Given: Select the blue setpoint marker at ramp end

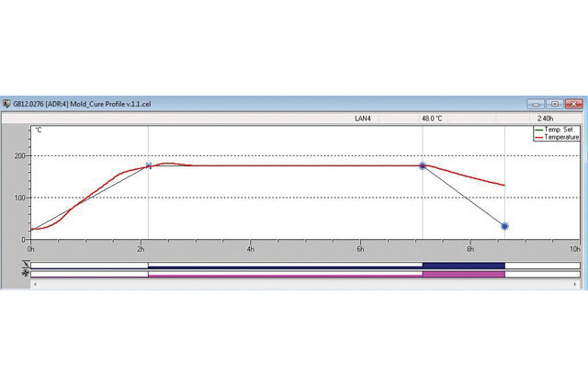Looking at the screenshot, I should pyautogui.click(x=149, y=165).
